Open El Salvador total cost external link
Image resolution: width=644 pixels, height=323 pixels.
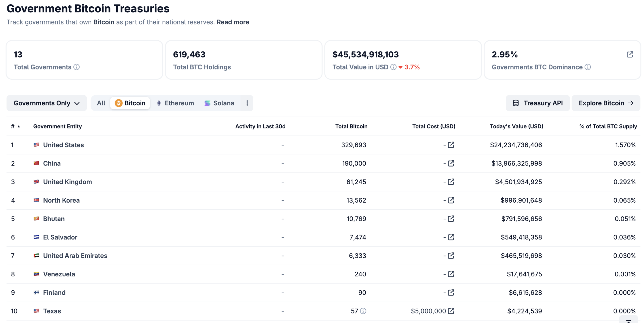(451, 237)
